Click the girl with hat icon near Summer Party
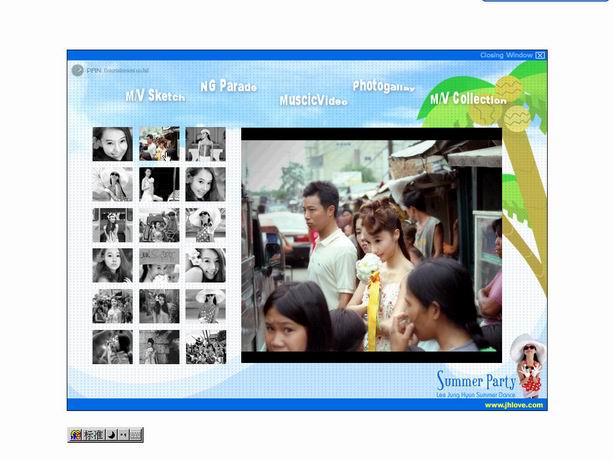Screen dimensions: 614x461 [x=529, y=364]
